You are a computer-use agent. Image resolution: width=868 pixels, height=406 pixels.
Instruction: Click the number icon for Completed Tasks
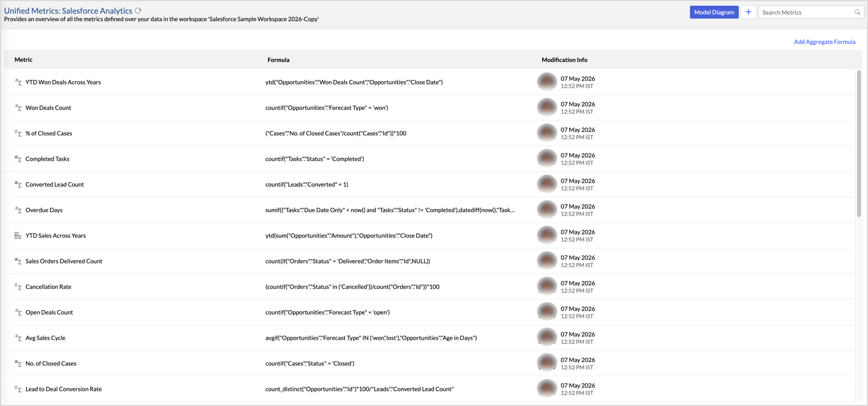tap(18, 159)
